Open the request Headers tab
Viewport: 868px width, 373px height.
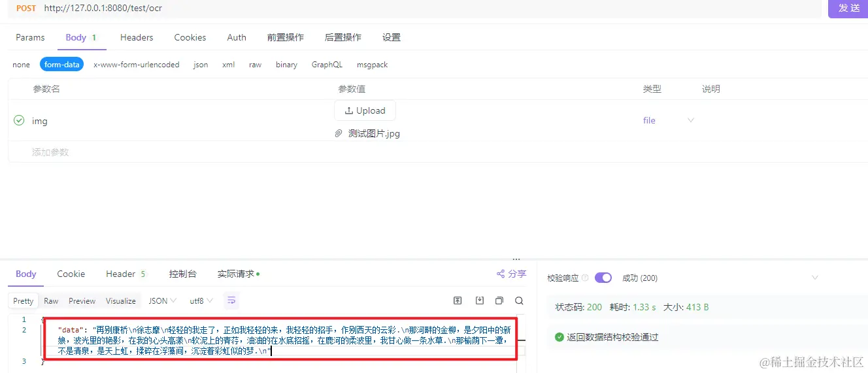coord(137,37)
